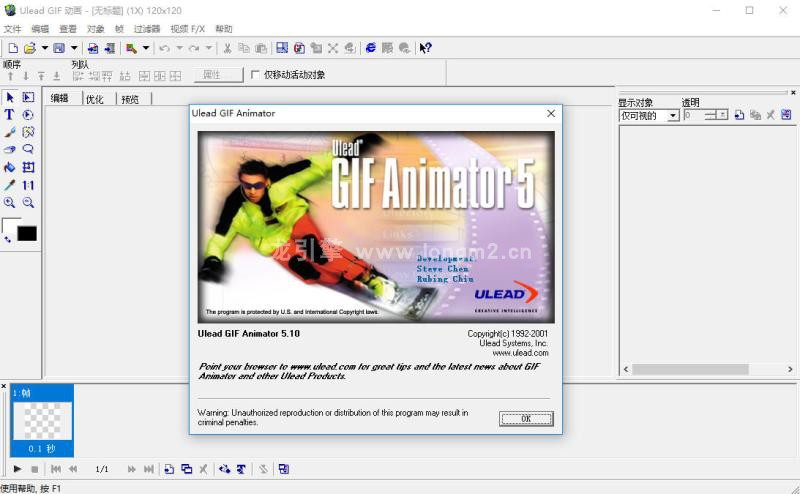Screen dimensions: 800x494
Task: Click the Add video icon in the toolbar
Action: point(109,48)
